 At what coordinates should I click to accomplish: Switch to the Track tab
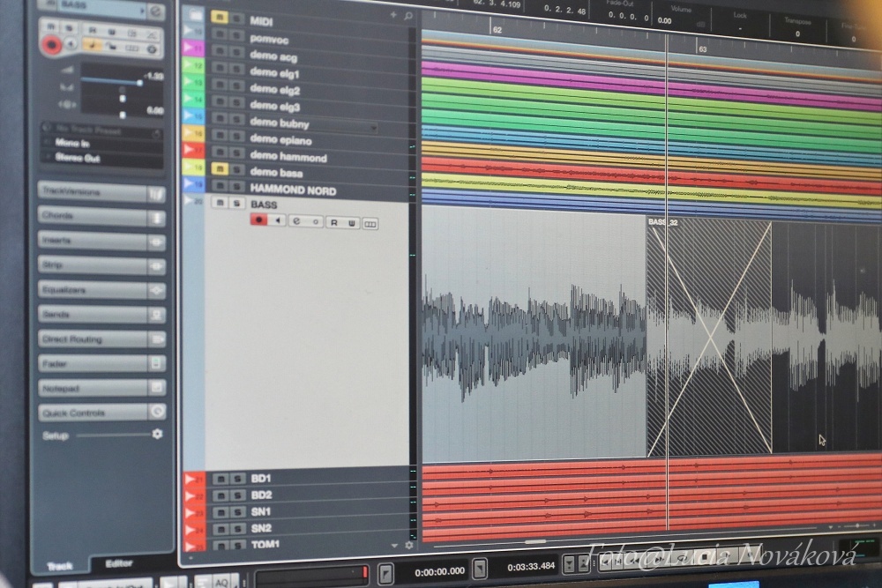60,565
